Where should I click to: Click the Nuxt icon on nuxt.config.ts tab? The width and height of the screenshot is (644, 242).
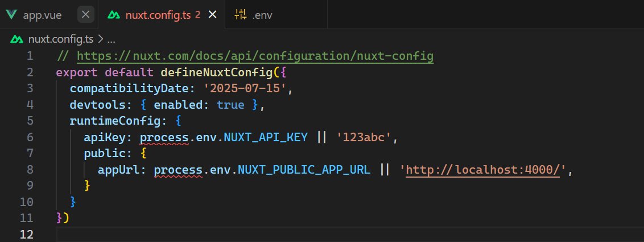tap(113, 15)
